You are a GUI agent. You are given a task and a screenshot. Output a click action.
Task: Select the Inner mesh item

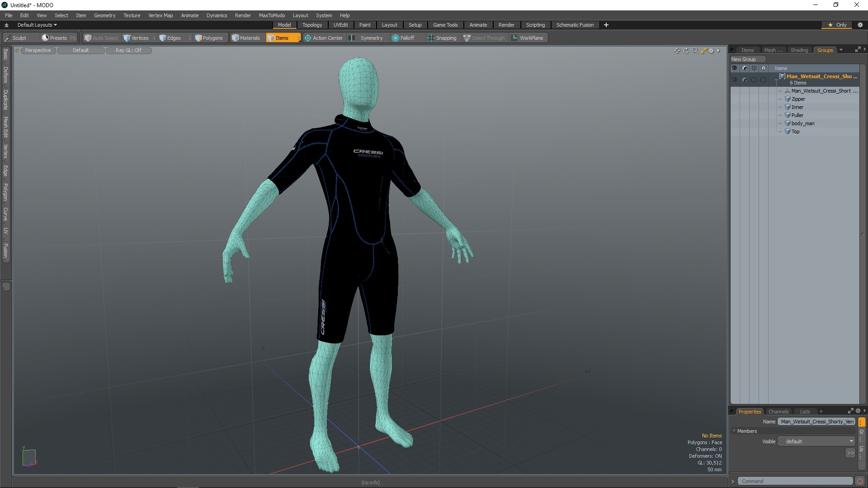797,107
